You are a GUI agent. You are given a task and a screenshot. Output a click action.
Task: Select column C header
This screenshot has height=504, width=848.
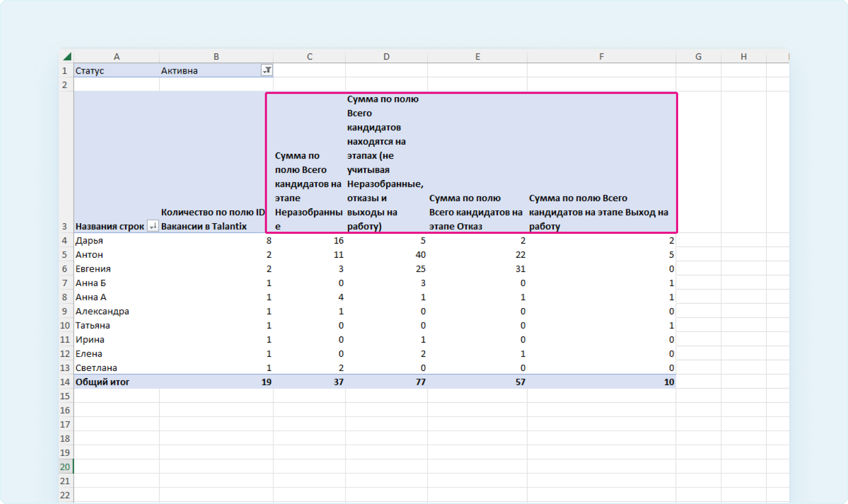pyautogui.click(x=309, y=57)
